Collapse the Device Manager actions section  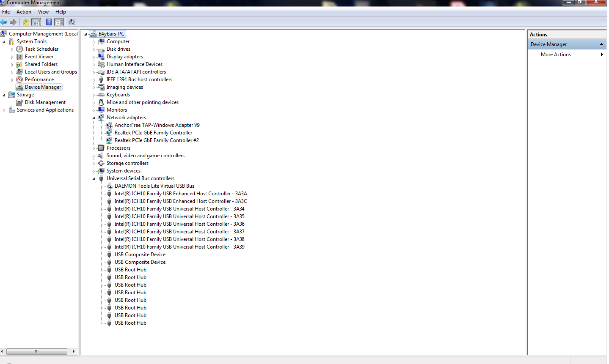pyautogui.click(x=601, y=44)
